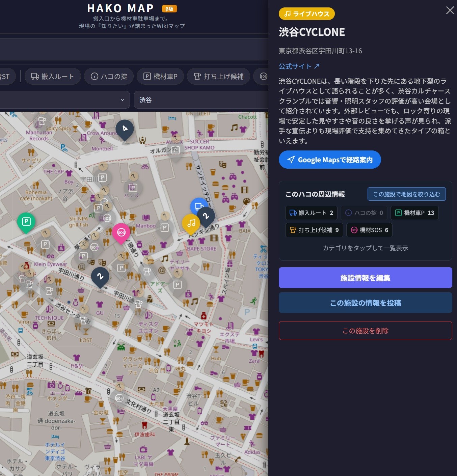Screen dimensions: 457x476
Task: Open cluster 2 marker on 宇田川通り
Action: pyautogui.click(x=100, y=277)
